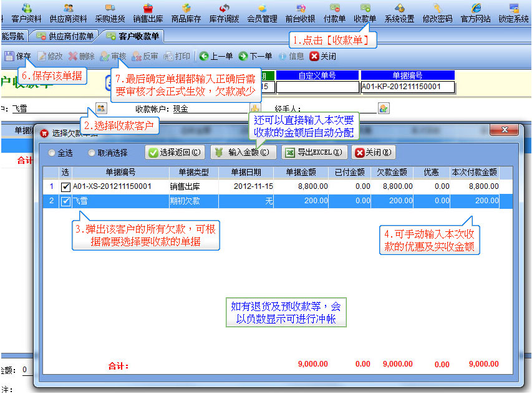Screen dimensions: 532x394
Task: Uncheck the box for A01-XS-201211150001
Action: 65,187
